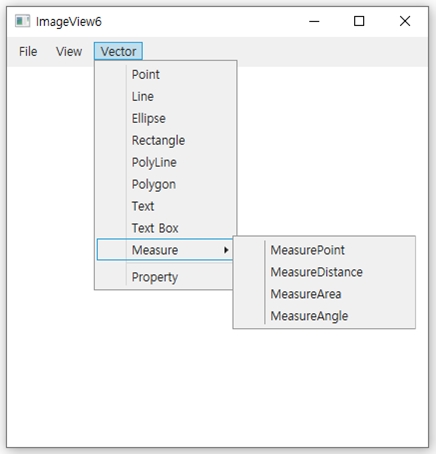Click the ImageView6 app icon in title bar
Image resolution: width=436 pixels, height=454 pixels.
pyautogui.click(x=23, y=21)
